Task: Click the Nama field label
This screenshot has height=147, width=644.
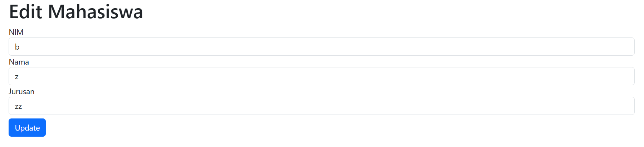Action: 19,62
